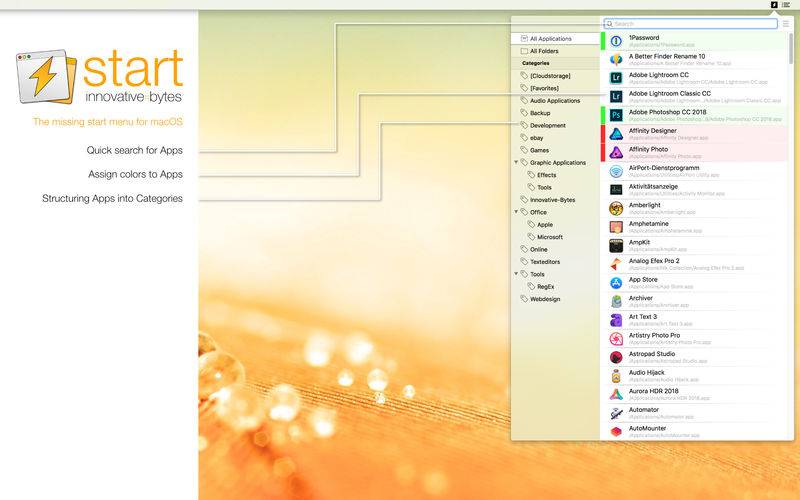800x500 pixels.
Task: Select the Innovative-Bytes category
Action: pos(555,200)
